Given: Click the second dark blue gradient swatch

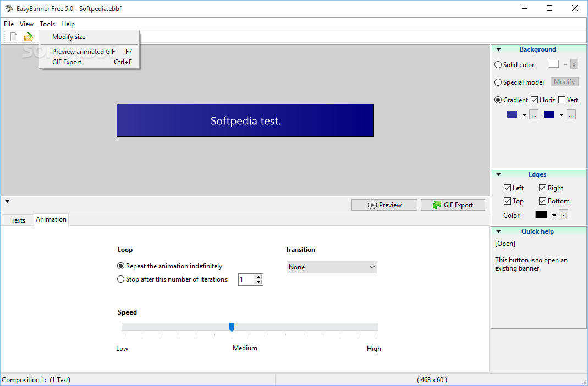Looking at the screenshot, I should coord(549,114).
